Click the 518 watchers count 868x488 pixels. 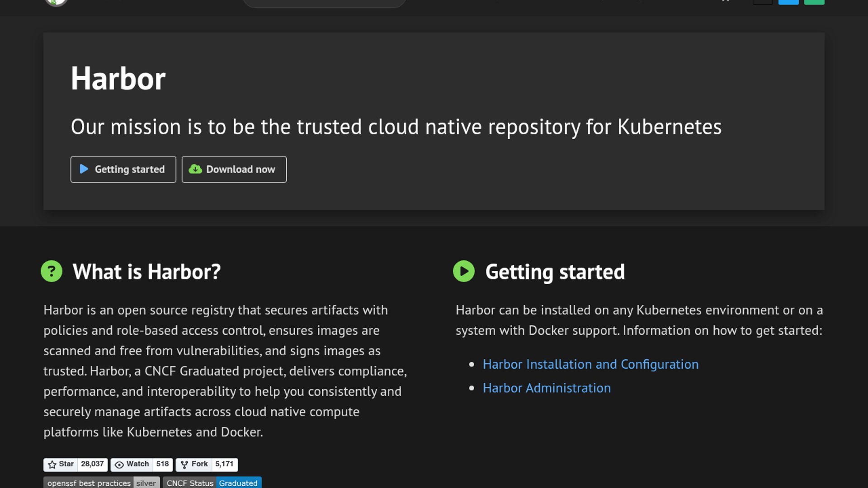point(162,464)
